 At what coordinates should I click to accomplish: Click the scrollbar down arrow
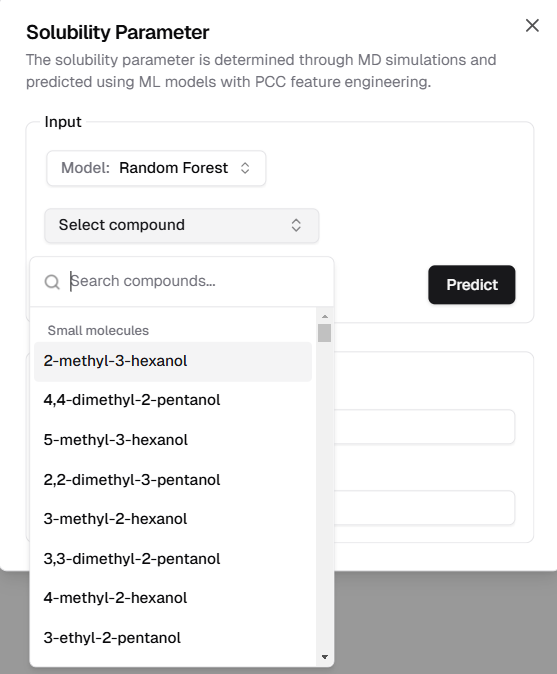[x=324, y=657]
